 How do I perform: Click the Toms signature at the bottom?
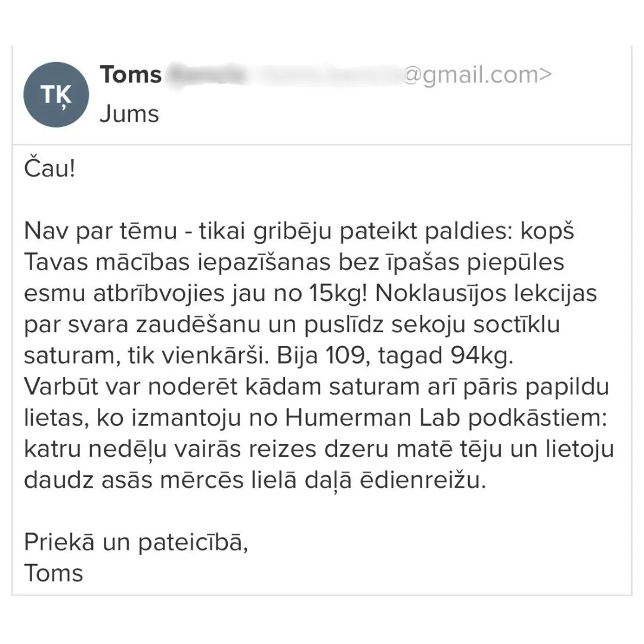click(x=54, y=573)
